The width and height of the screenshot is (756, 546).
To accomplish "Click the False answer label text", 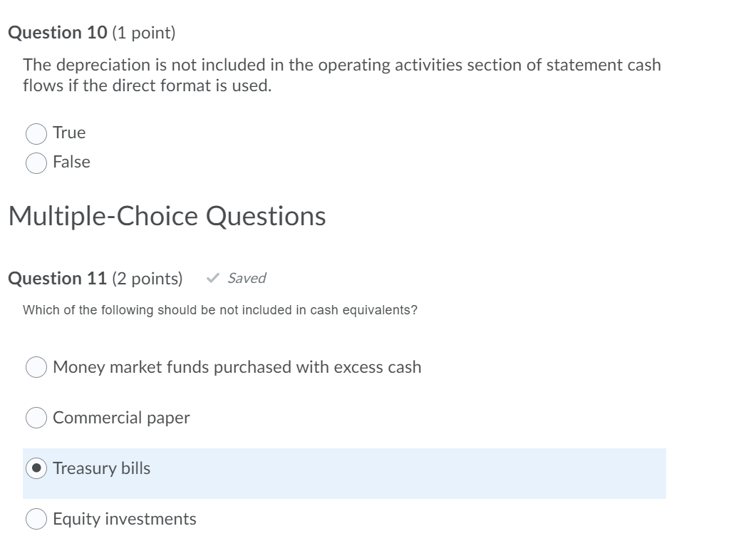I will pyautogui.click(x=71, y=162).
